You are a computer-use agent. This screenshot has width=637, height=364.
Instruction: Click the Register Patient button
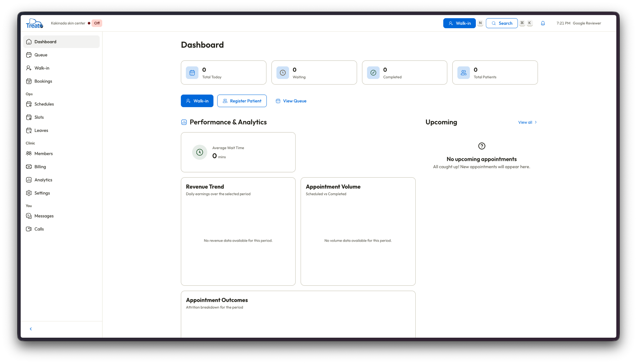(x=242, y=101)
